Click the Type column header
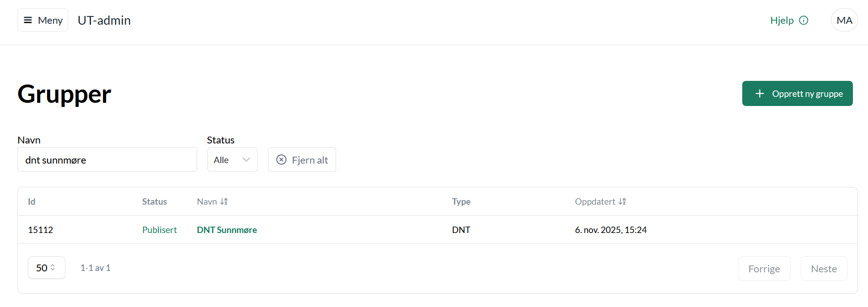 [x=461, y=201]
